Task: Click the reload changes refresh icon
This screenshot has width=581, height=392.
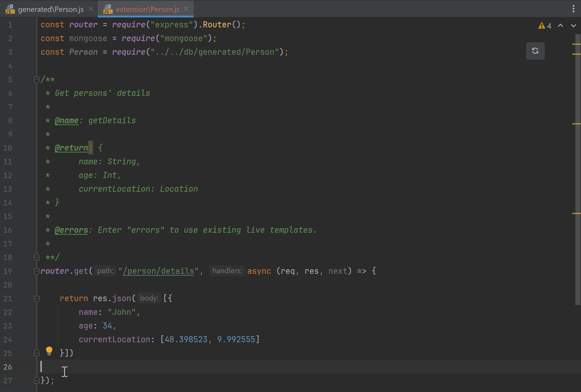Action: (x=535, y=51)
